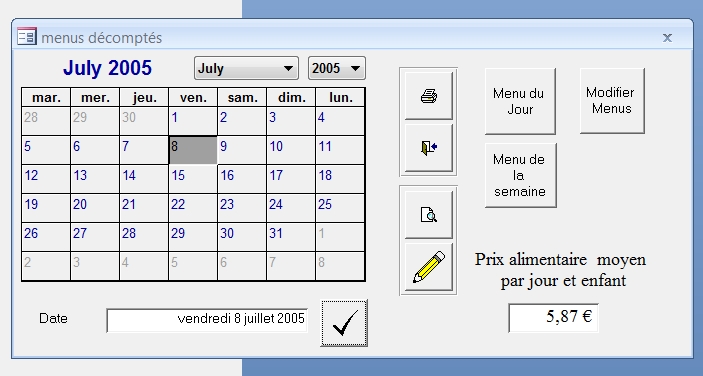Select July 24 in the calendar
Screen dimensions: 703x376
tap(291, 208)
